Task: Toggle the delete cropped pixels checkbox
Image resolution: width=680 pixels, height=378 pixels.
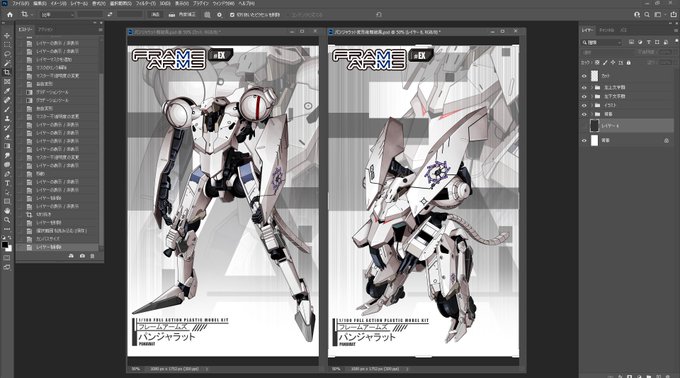Action: click(x=232, y=15)
